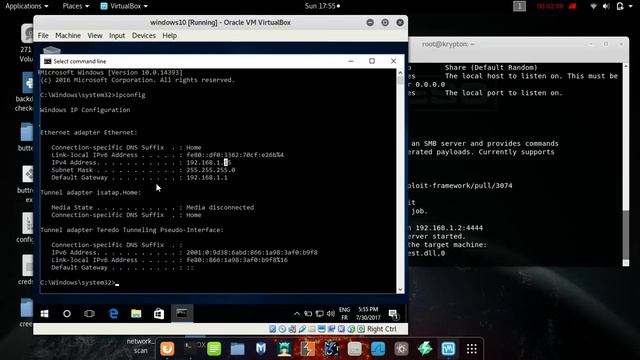The width and height of the screenshot is (640, 360).
Task: Open the green notes icon in the dock
Action: pyautogui.click(x=214, y=349)
